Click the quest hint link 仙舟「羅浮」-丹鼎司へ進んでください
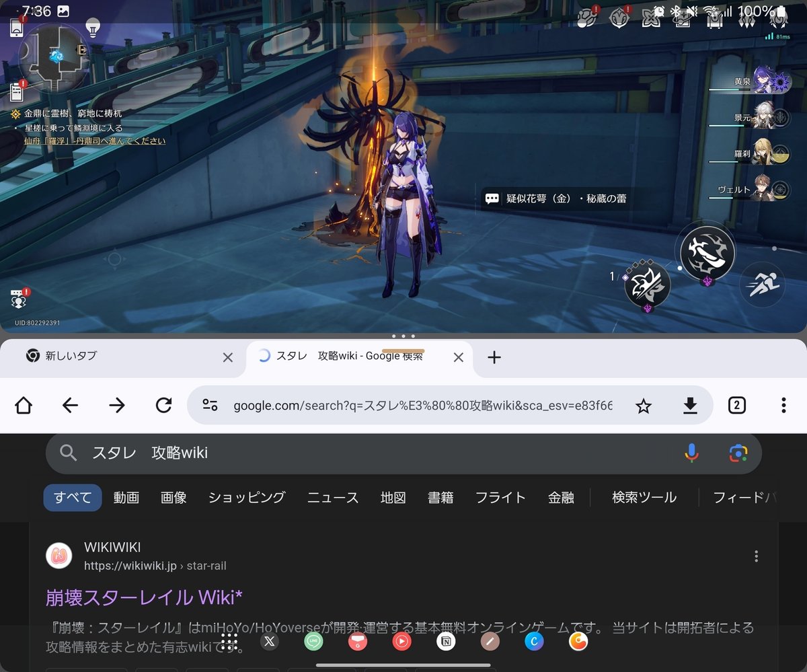Screen dimensions: 807x672 point(94,141)
